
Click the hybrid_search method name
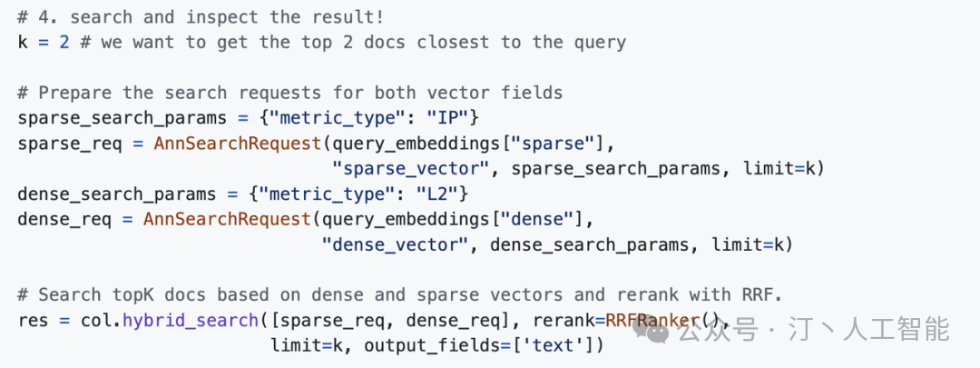coord(191,321)
